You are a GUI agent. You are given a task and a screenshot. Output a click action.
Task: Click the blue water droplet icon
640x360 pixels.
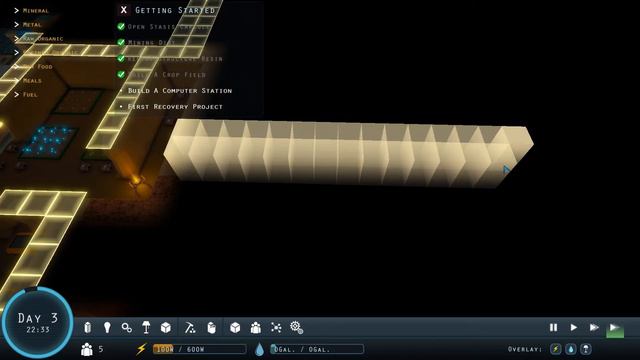click(x=259, y=349)
